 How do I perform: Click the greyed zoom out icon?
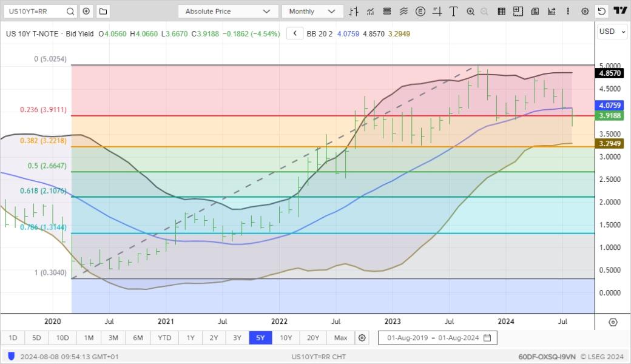point(485,12)
